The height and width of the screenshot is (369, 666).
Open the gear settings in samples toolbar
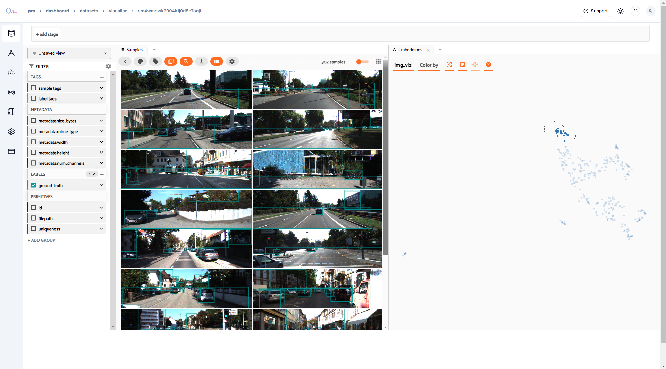point(232,62)
